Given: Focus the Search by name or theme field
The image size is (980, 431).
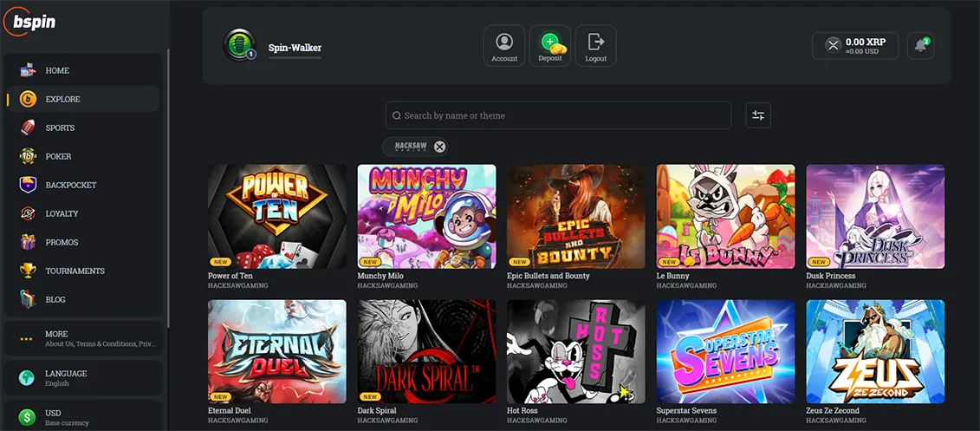Looking at the screenshot, I should pyautogui.click(x=558, y=115).
